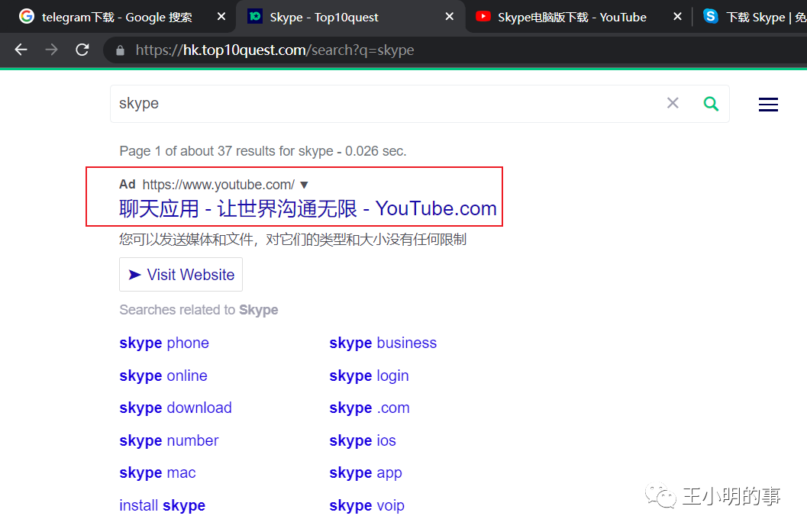Open related search skype number

click(x=169, y=441)
